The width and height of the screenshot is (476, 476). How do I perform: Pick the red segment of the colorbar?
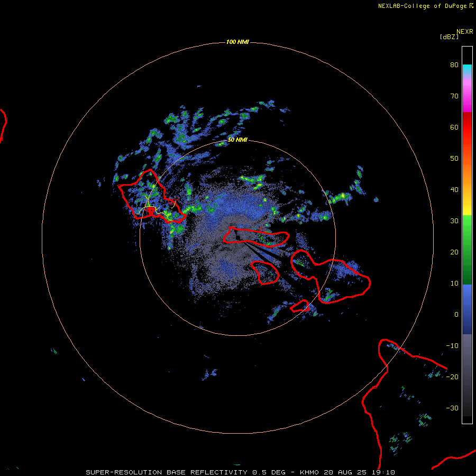(x=467, y=127)
